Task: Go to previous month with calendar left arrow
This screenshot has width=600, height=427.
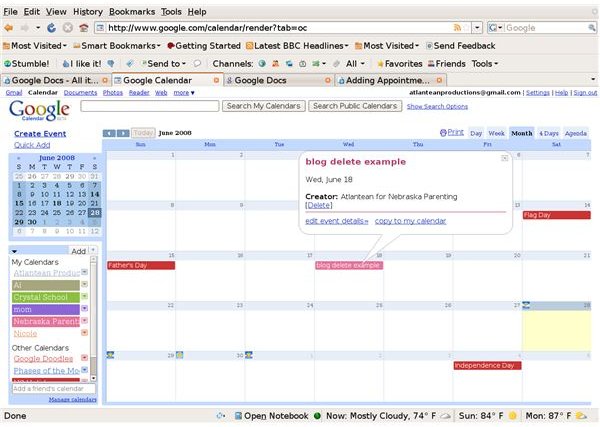Action: 109,133
